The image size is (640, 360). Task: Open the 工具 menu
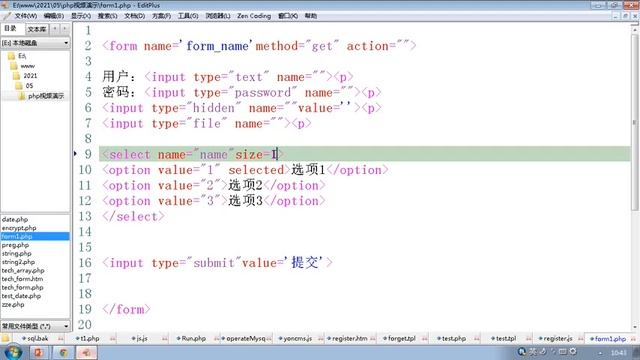coord(188,16)
